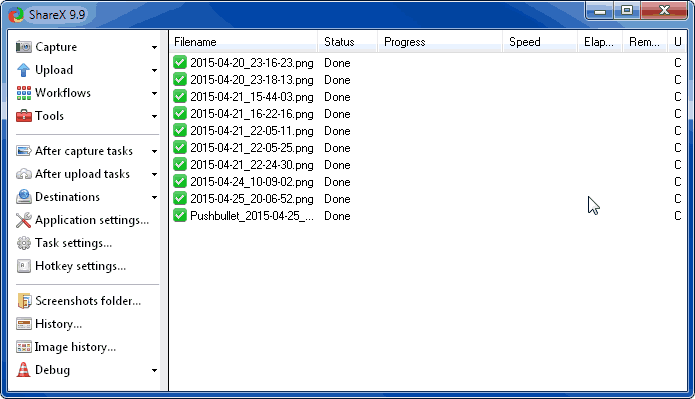Click the Capture camera icon
Screen dimensions: 695x399
[x=23, y=47]
